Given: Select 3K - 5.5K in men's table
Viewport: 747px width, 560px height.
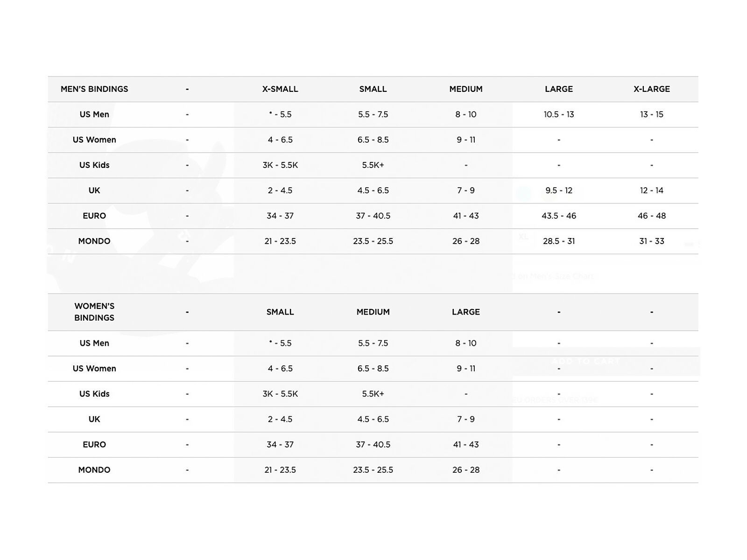Looking at the screenshot, I should (x=280, y=165).
